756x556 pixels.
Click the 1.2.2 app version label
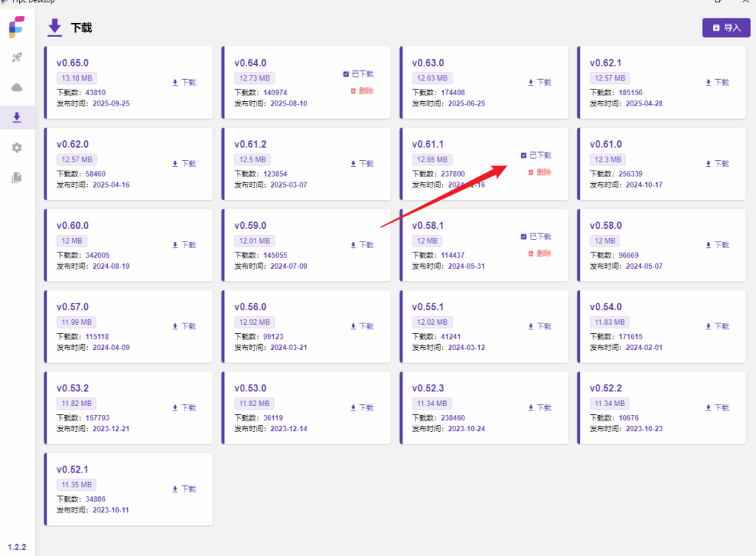[x=17, y=547]
